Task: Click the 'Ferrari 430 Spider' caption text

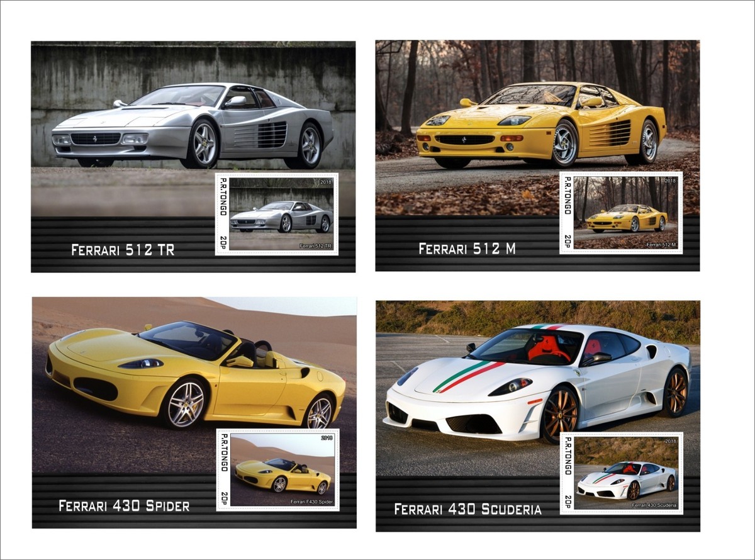Action: click(124, 506)
